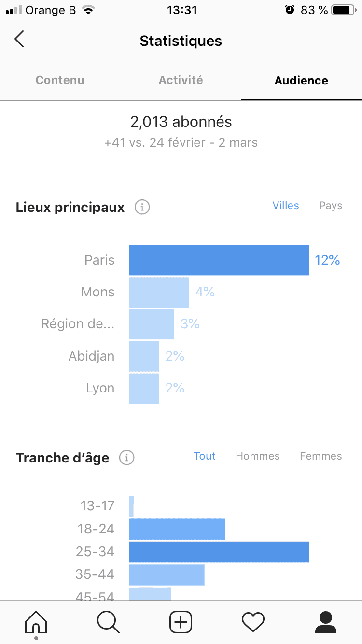Image resolution: width=362 pixels, height=644 pixels.
Task: Tap the Search magnifier icon
Action: [x=108, y=622]
